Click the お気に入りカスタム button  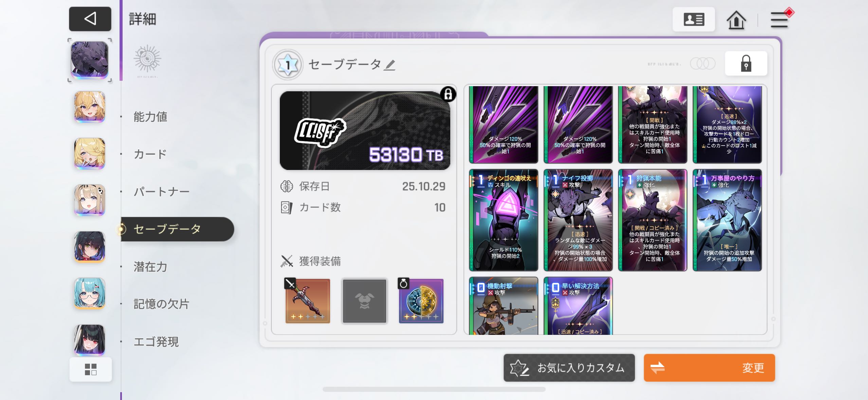[x=569, y=368]
